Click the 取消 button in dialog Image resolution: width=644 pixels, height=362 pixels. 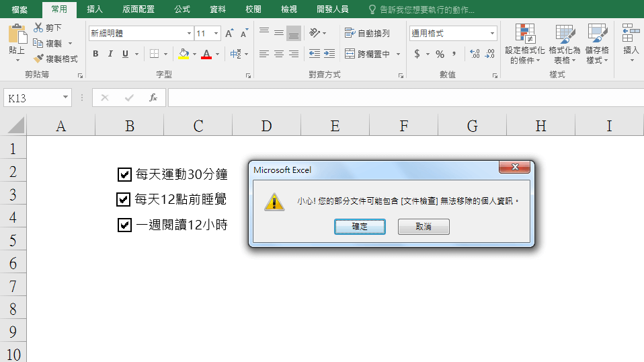(424, 227)
